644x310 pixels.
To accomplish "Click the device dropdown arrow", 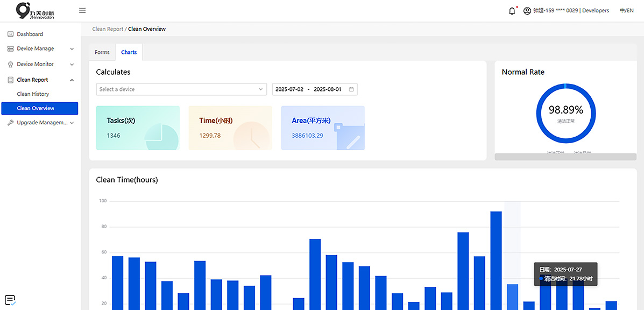I will coord(260,89).
